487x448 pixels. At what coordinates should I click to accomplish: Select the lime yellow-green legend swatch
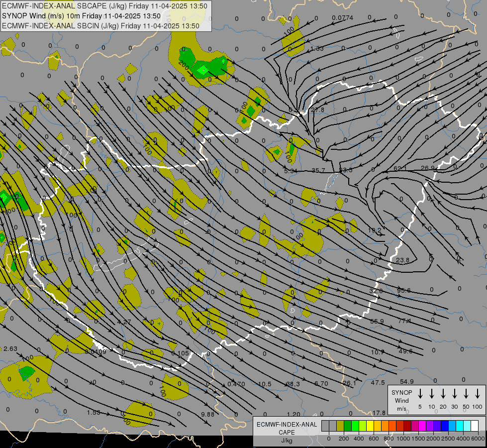pos(363,426)
